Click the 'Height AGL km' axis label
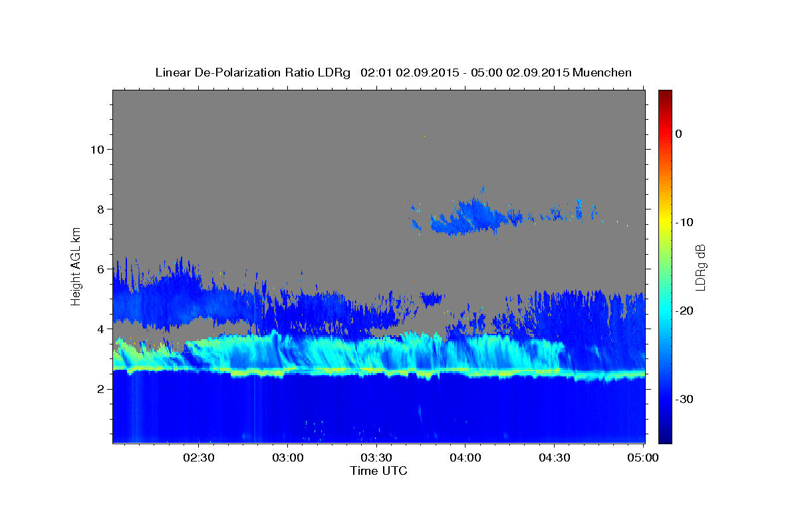The width and height of the screenshot is (798, 532). coord(76,267)
